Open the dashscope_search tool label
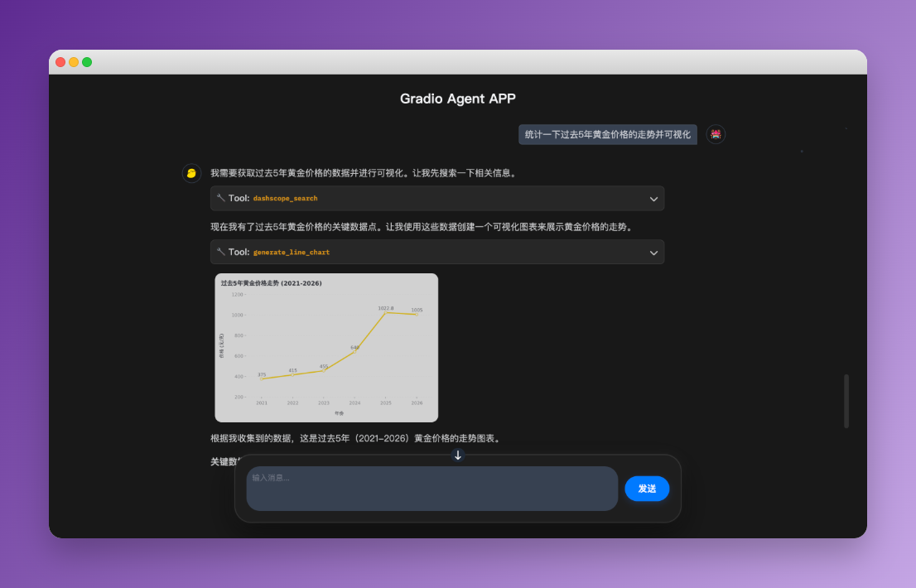The width and height of the screenshot is (916, 588). coord(285,199)
